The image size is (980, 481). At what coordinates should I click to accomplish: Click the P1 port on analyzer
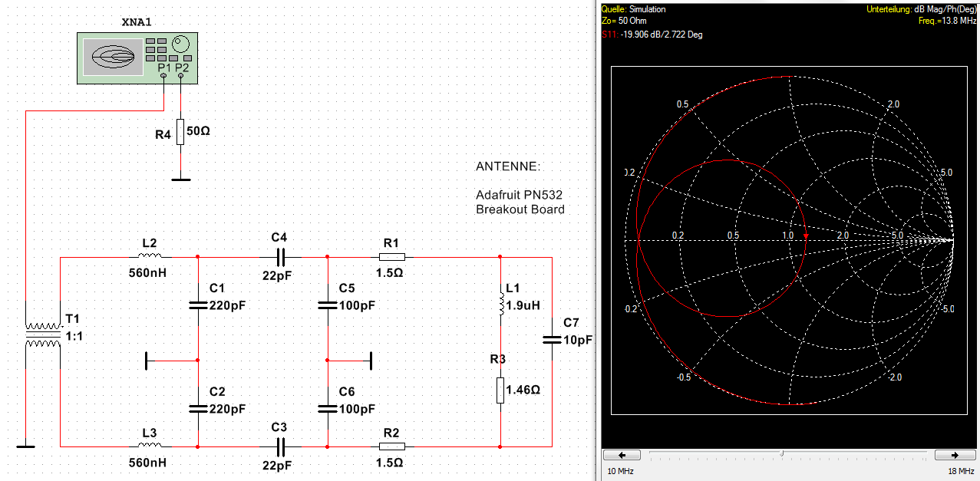pyautogui.click(x=163, y=77)
